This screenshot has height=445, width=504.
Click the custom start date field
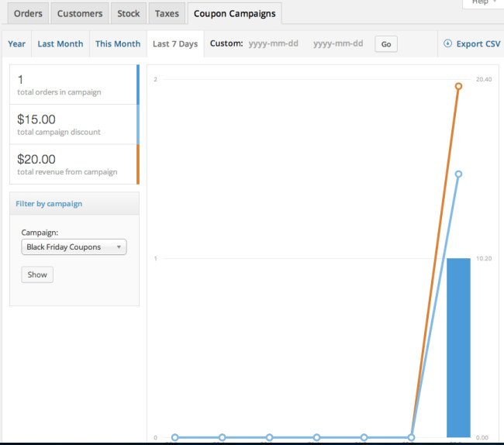tap(274, 44)
